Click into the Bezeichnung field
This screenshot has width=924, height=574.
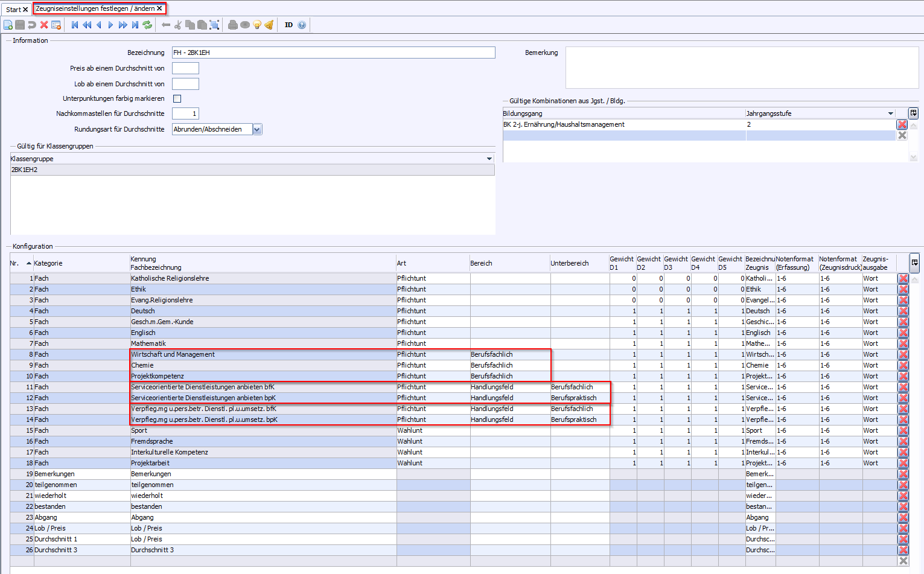333,53
